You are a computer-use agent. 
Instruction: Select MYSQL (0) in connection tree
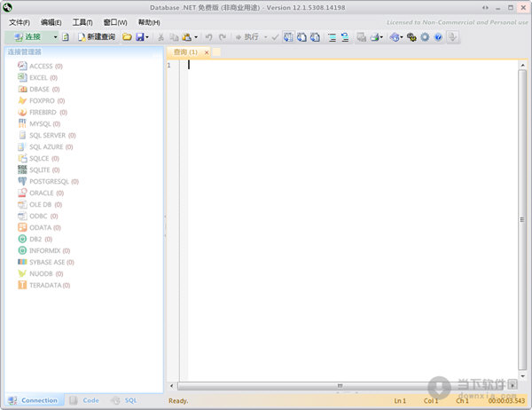(39, 123)
